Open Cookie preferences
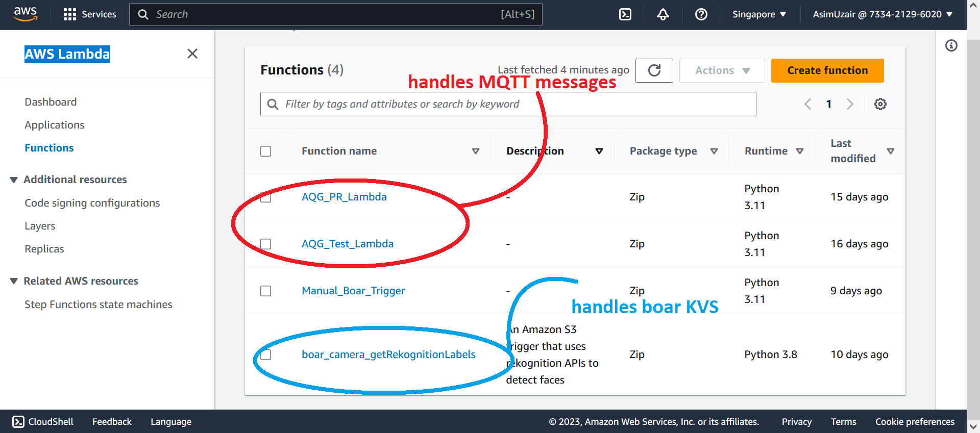This screenshot has height=433, width=980. click(915, 422)
